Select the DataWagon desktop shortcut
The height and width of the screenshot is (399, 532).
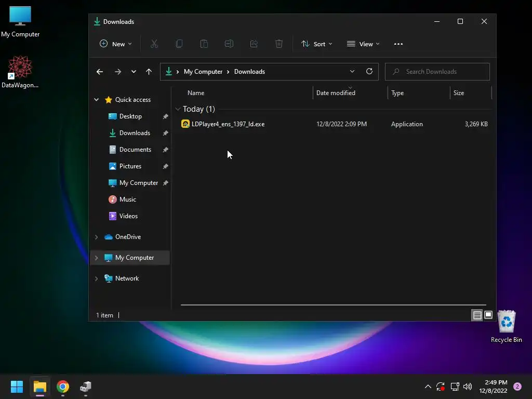pyautogui.click(x=20, y=72)
